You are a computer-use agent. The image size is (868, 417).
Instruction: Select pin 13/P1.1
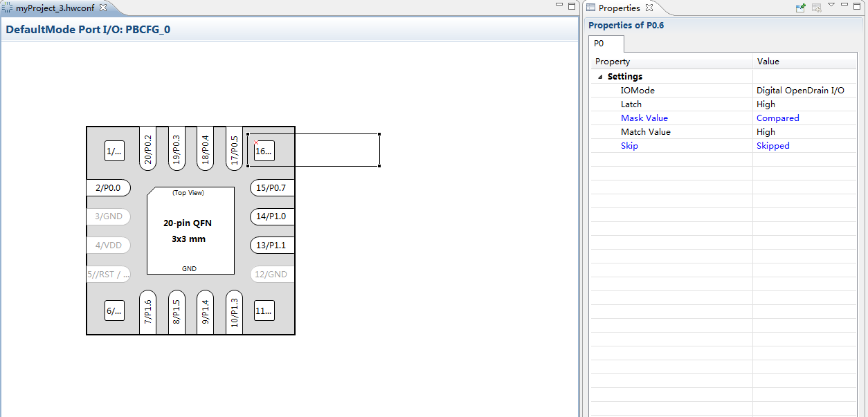271,245
